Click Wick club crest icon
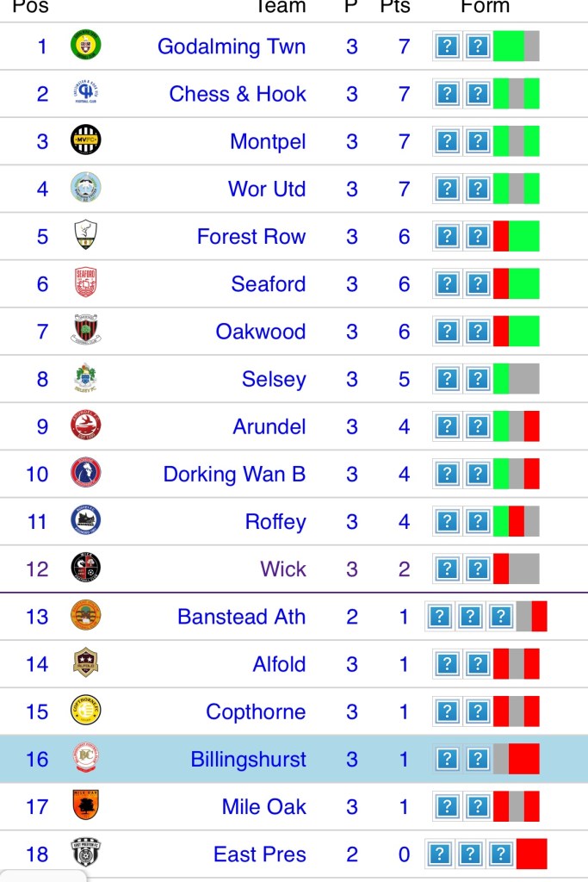This screenshot has height=882, width=588. point(85,568)
